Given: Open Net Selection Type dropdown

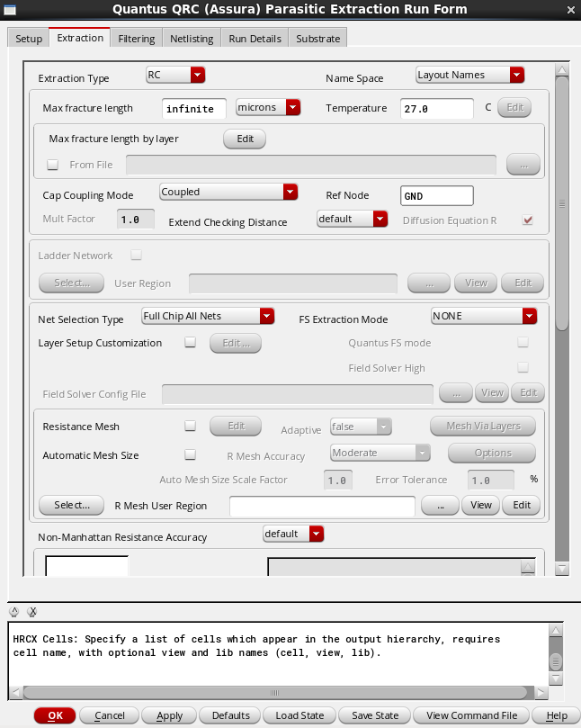Looking at the screenshot, I should 208,316.
